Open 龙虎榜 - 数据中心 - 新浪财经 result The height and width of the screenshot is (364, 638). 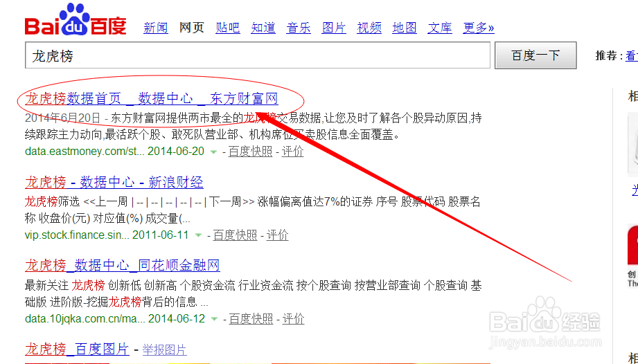tap(114, 183)
